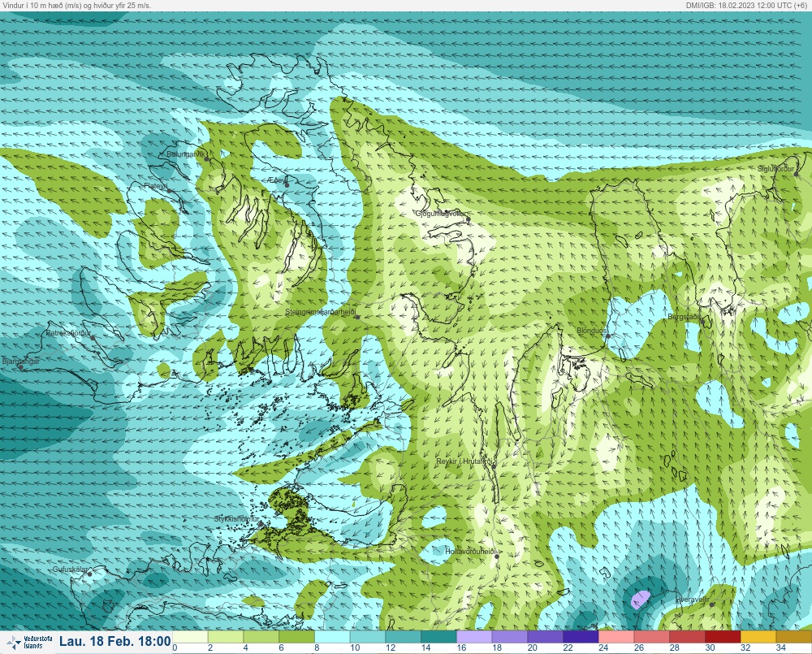Select the pale yellow 0–2 m/s legend swatch

point(190,636)
